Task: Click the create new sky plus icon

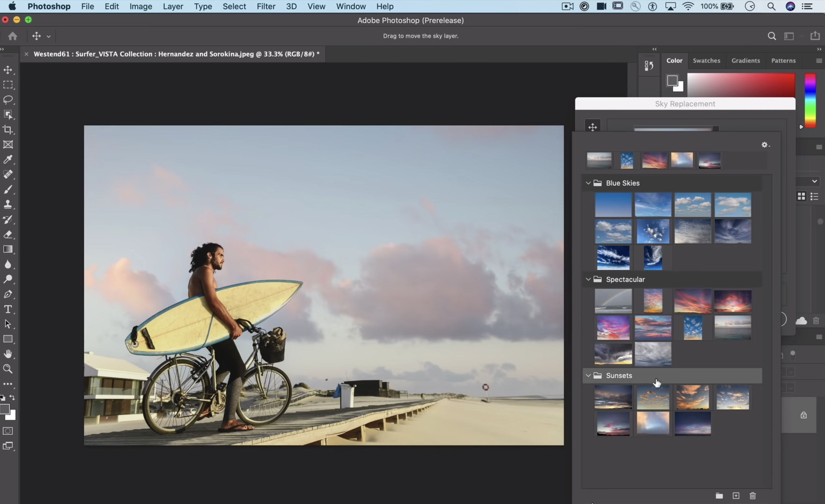Action: click(736, 496)
